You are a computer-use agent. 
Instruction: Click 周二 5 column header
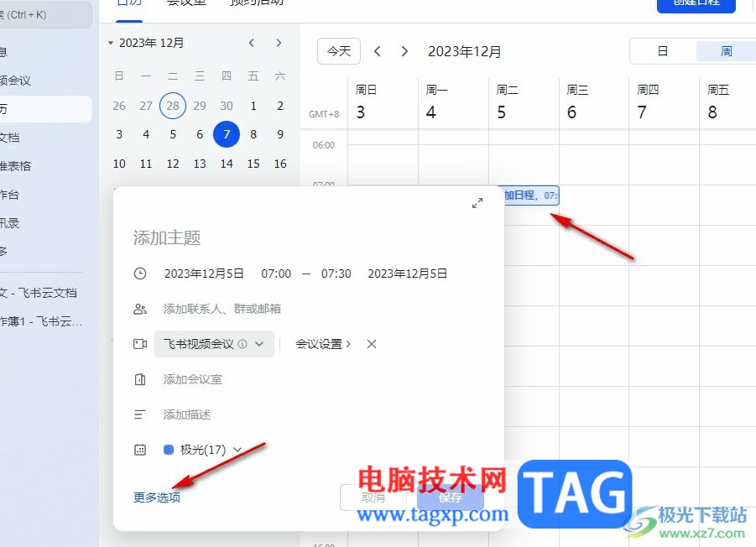pyautogui.click(x=524, y=102)
